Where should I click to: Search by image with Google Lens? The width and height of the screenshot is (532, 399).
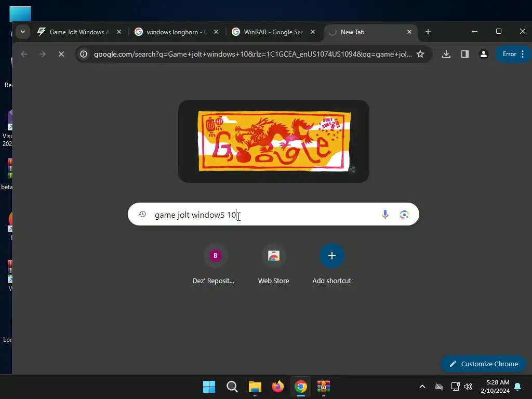404,215
